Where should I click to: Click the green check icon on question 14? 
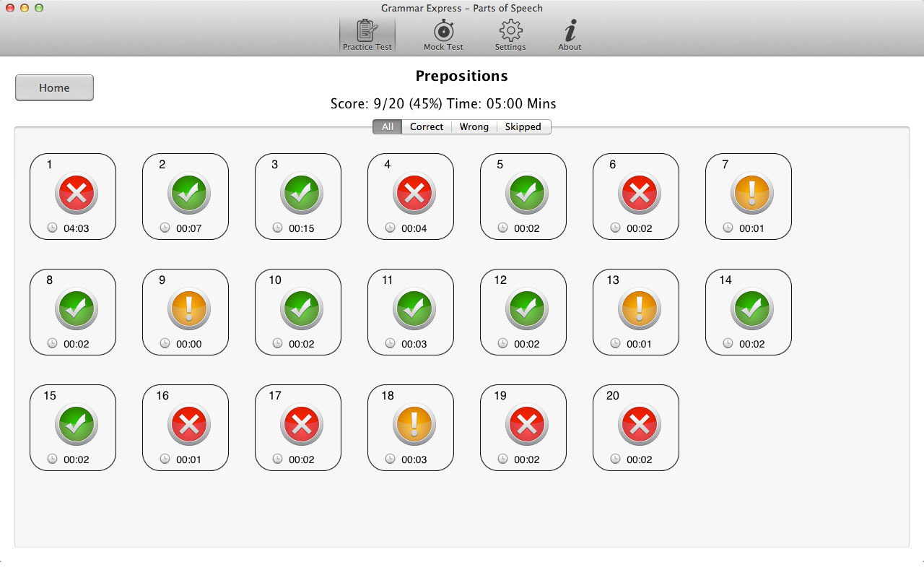751,309
